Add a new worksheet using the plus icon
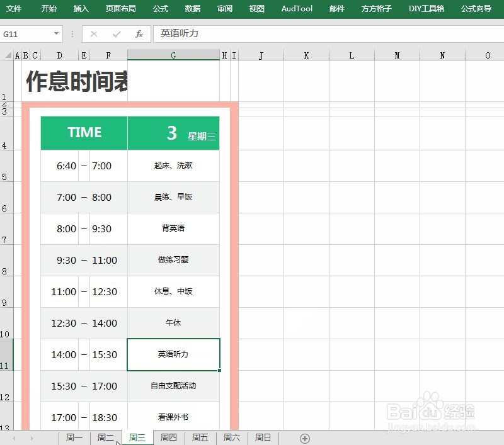The width and height of the screenshot is (504, 445). pos(305,437)
